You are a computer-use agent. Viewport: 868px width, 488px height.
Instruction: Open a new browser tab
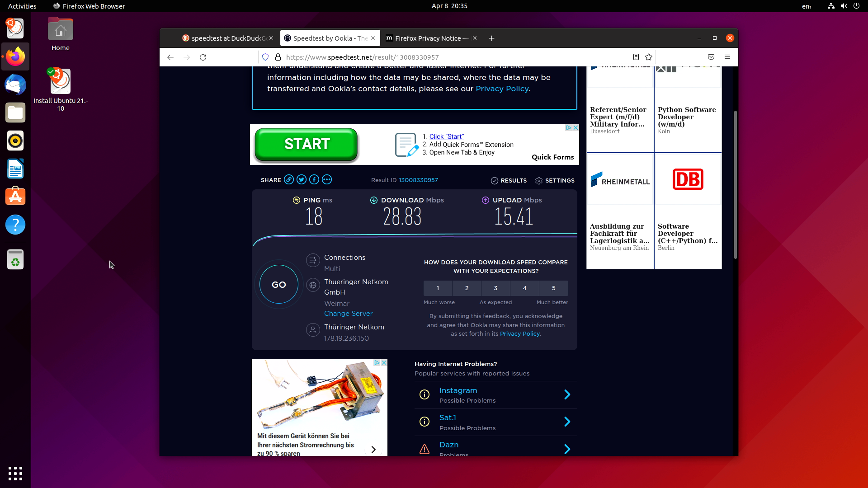click(491, 38)
